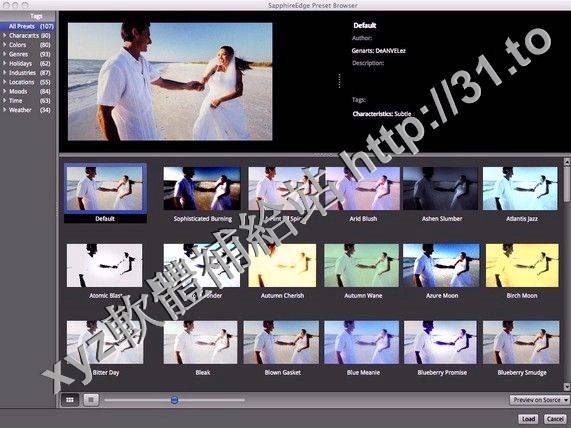Image resolution: width=571 pixels, height=428 pixels.
Task: Expand the Colors tag arrow
Action: point(4,45)
